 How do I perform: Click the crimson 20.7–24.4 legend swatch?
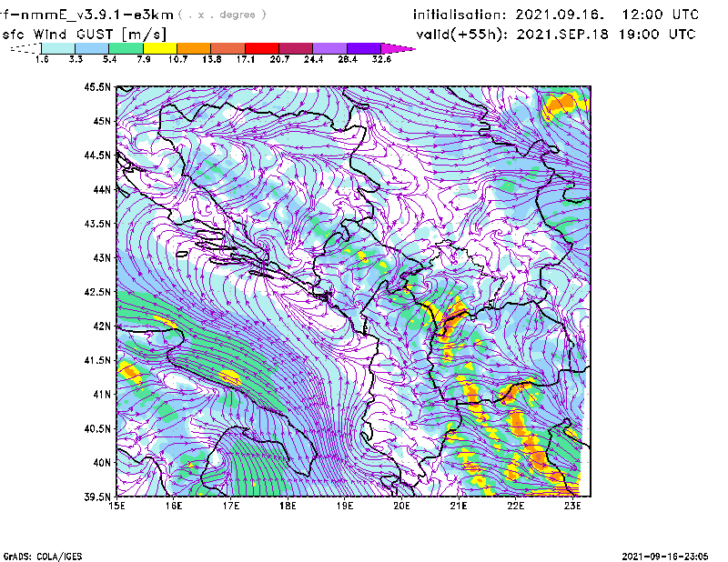click(x=296, y=48)
